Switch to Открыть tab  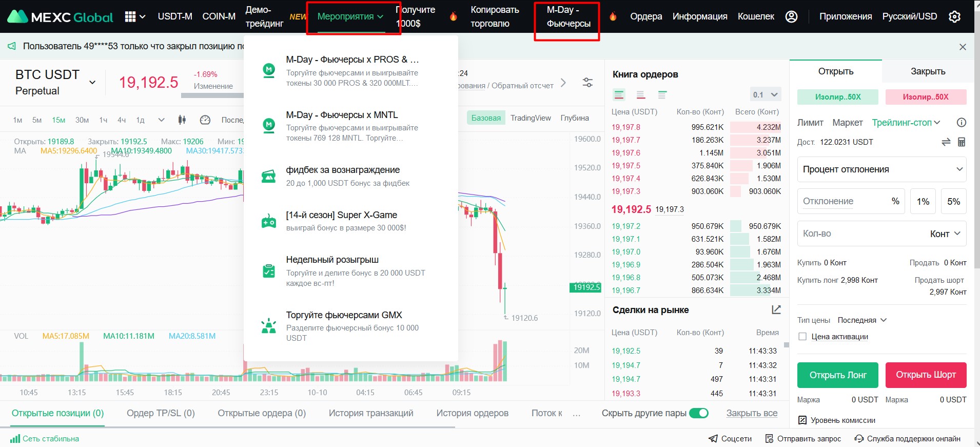[835, 71]
